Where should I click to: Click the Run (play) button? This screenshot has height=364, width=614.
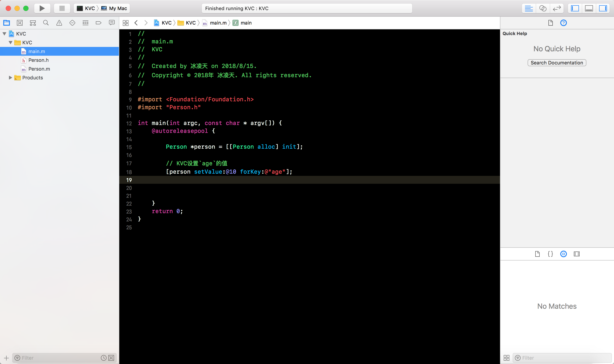[42, 8]
